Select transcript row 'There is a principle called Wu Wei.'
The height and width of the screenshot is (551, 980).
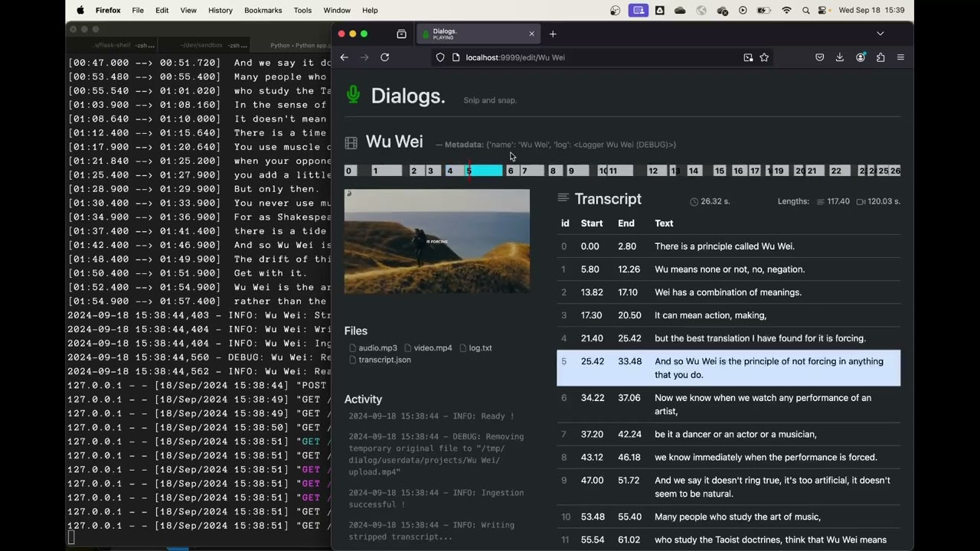point(729,246)
